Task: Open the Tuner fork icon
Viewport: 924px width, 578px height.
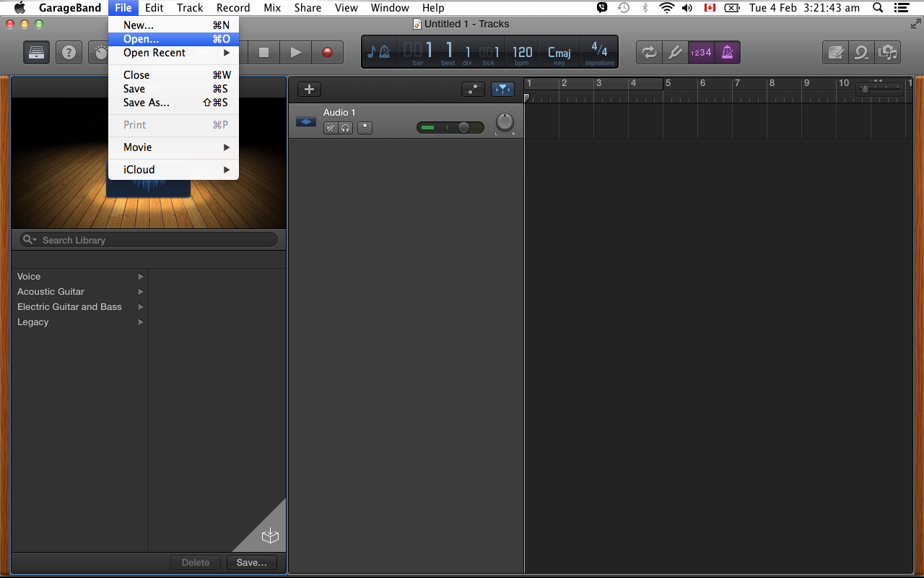Action: pyautogui.click(x=675, y=52)
